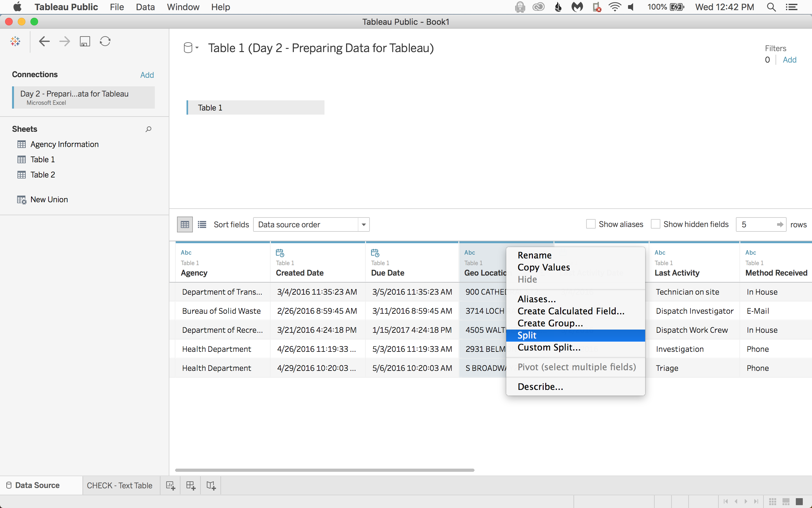Jump to last sheet navigation icon
812x508 pixels.
[x=756, y=501]
